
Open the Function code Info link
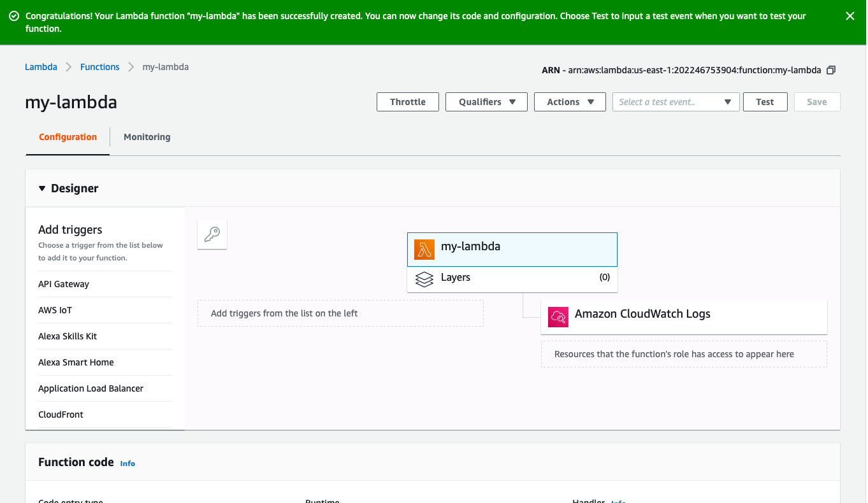(127, 464)
